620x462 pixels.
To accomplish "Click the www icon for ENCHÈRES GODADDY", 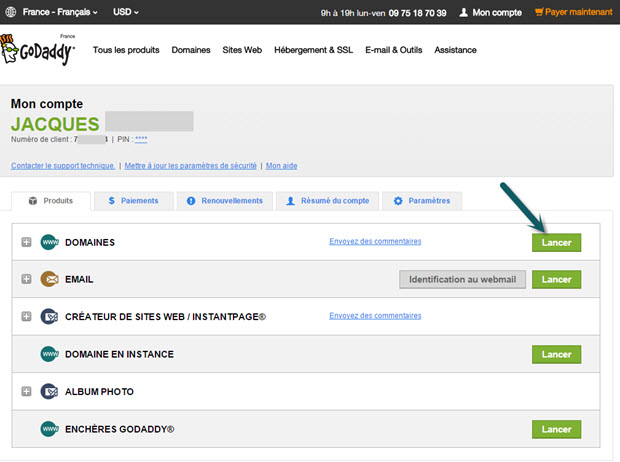I will (49, 429).
